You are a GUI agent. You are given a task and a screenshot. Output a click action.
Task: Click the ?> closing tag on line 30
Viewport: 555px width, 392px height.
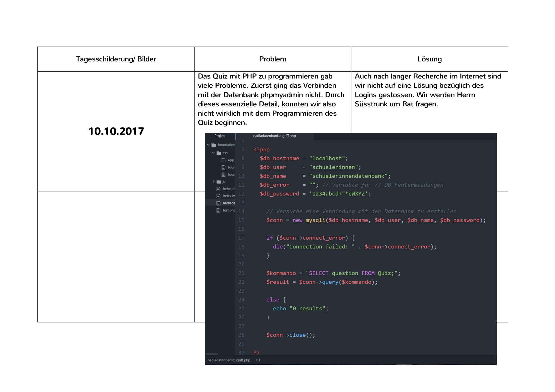point(257,353)
